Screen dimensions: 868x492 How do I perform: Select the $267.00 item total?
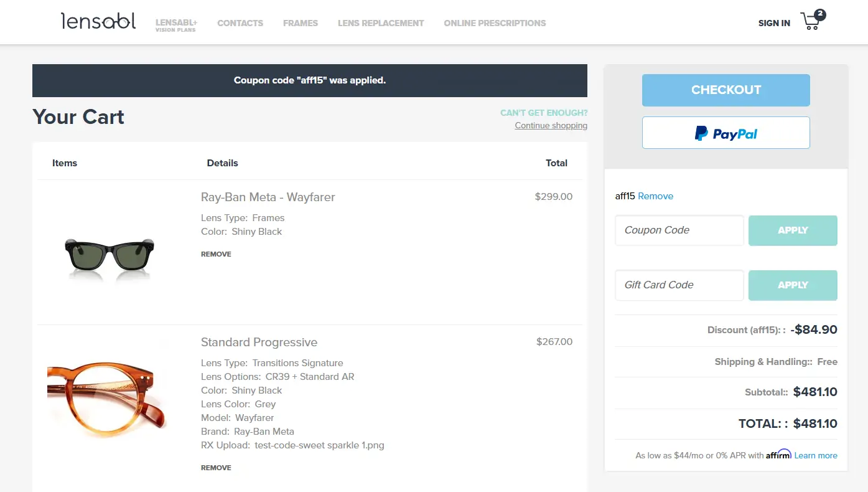[554, 342]
